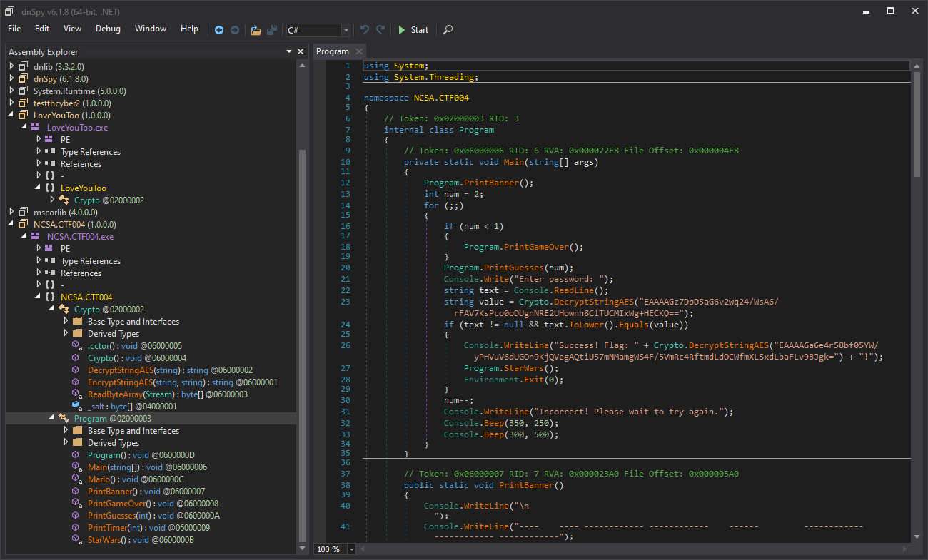This screenshot has height=560, width=928.
Task: Click the Save All toolbar icon
Action: pos(272,30)
